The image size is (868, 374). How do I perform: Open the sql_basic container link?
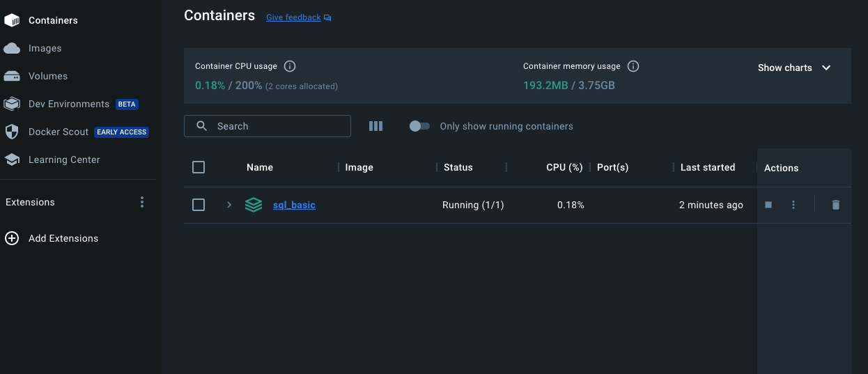(x=294, y=205)
